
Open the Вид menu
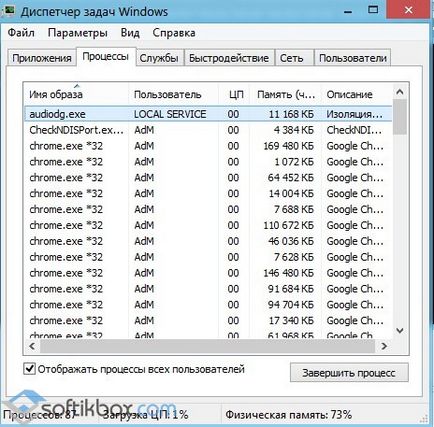click(130, 33)
